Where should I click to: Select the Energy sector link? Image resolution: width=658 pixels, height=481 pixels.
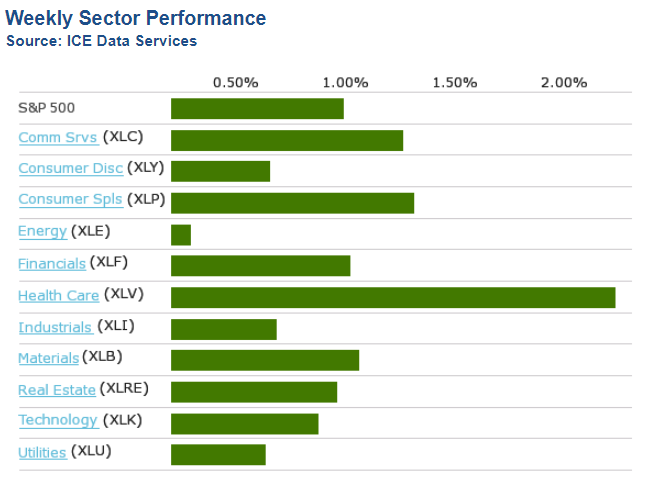click(42, 231)
